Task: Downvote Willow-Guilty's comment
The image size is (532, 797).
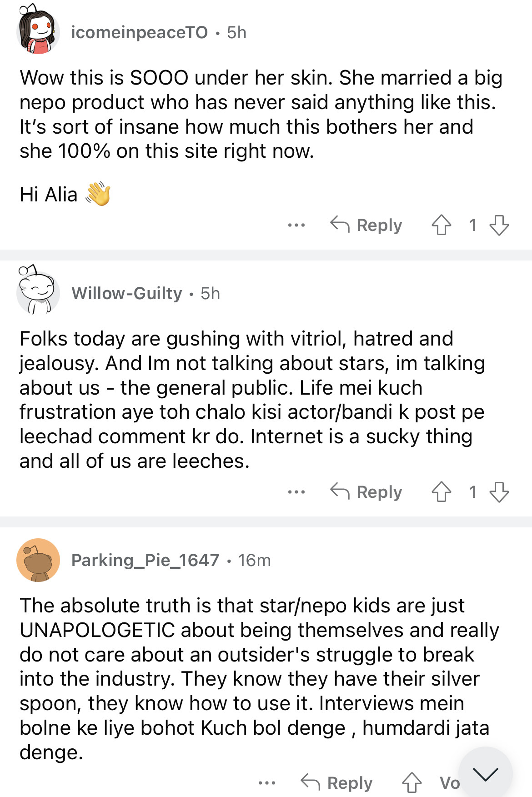Action: tap(499, 492)
